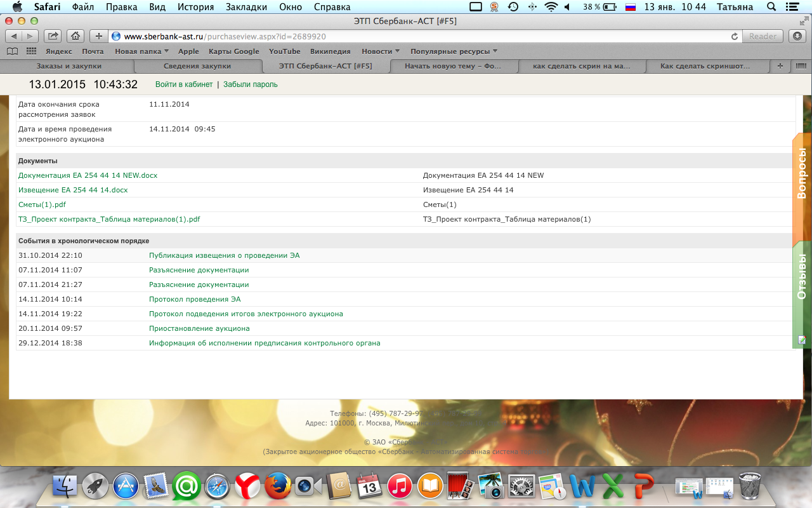Open the Википедия bookmark
The image size is (812, 508).
pyautogui.click(x=331, y=51)
